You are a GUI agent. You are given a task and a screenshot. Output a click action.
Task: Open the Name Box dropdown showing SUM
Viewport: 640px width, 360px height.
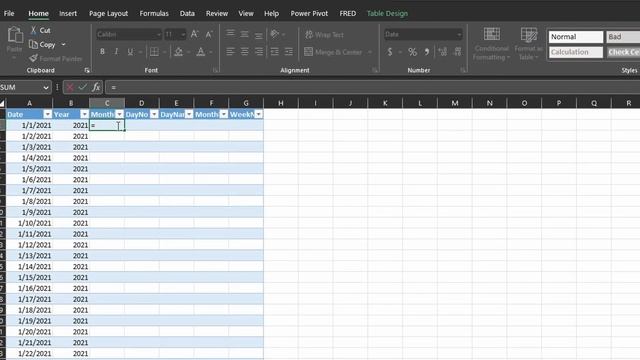click(x=46, y=87)
